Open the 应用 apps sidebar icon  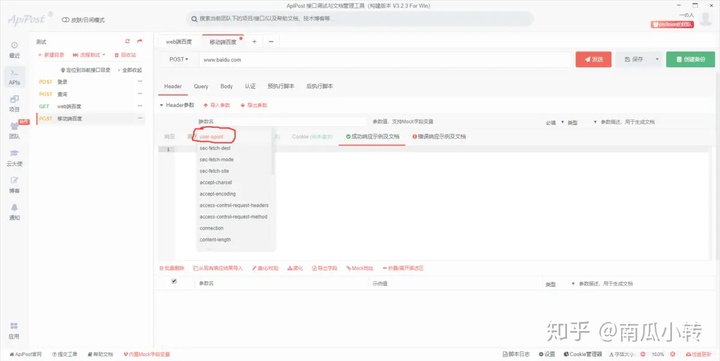point(14,331)
